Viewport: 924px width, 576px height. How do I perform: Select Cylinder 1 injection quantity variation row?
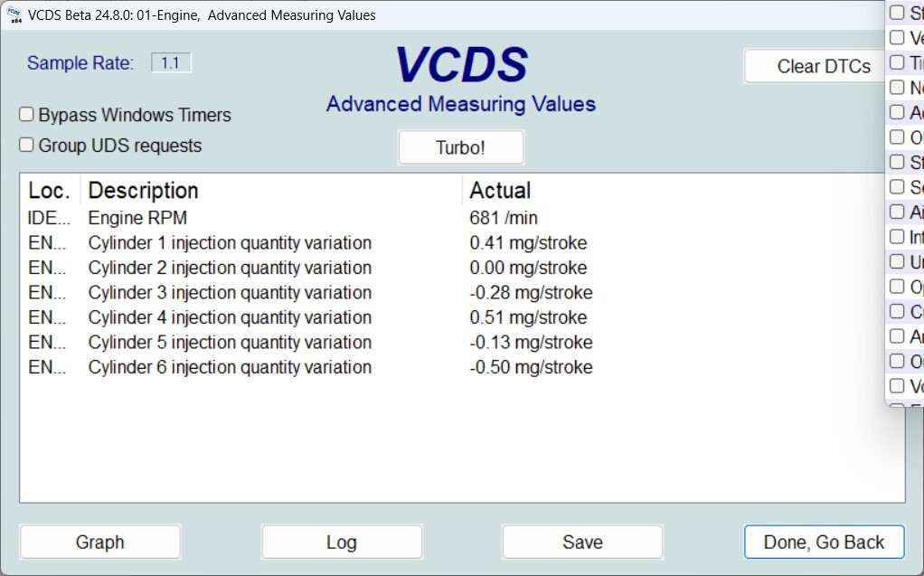tap(230, 243)
